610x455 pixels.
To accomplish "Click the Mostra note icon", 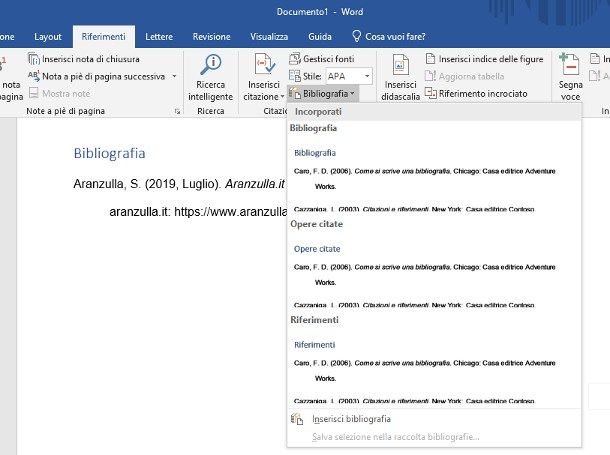I will click(34, 93).
